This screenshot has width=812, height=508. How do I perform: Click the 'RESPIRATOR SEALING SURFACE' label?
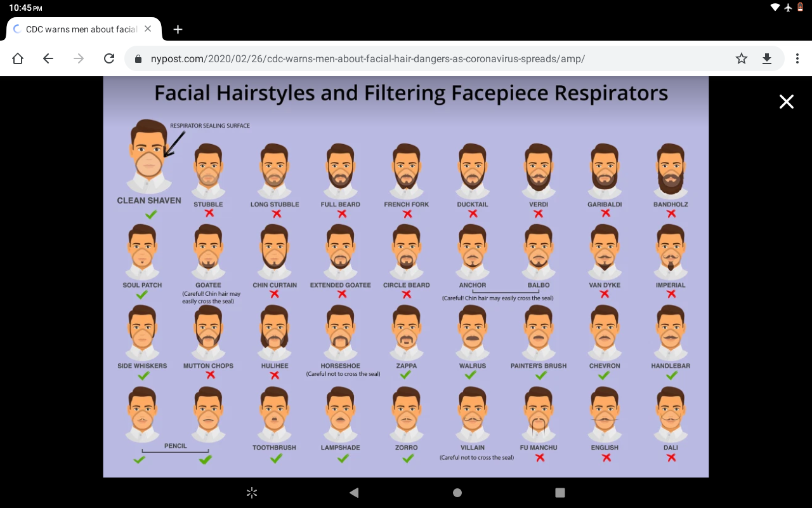[x=210, y=126]
